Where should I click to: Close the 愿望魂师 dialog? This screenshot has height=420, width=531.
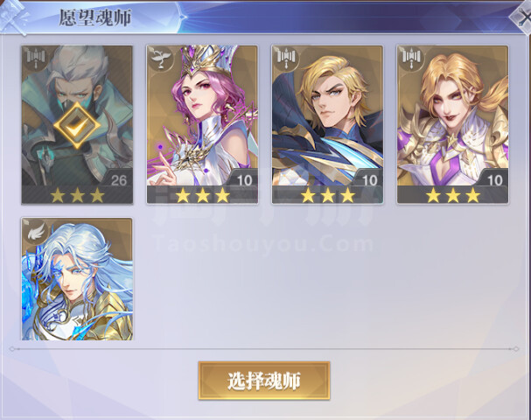[522, 17]
